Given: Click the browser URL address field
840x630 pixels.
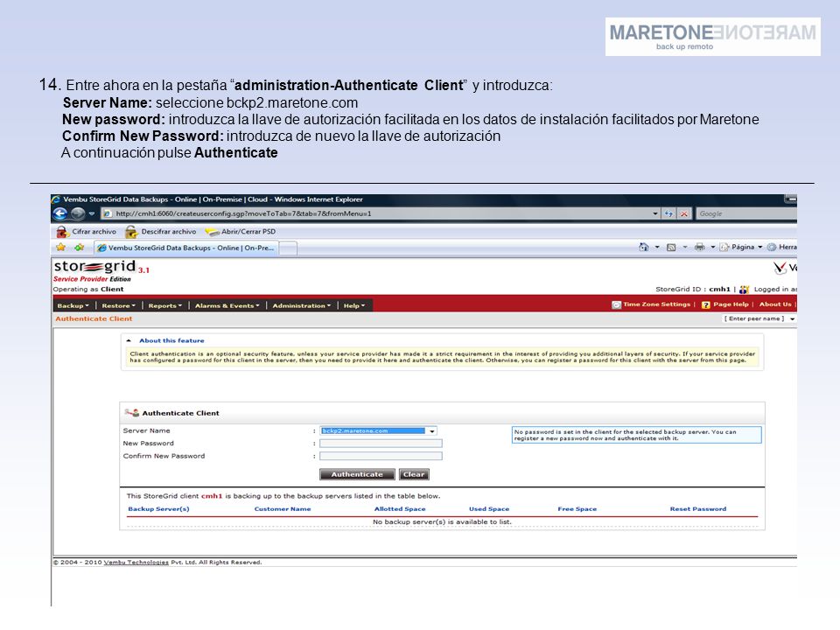Looking at the screenshot, I should [x=375, y=213].
